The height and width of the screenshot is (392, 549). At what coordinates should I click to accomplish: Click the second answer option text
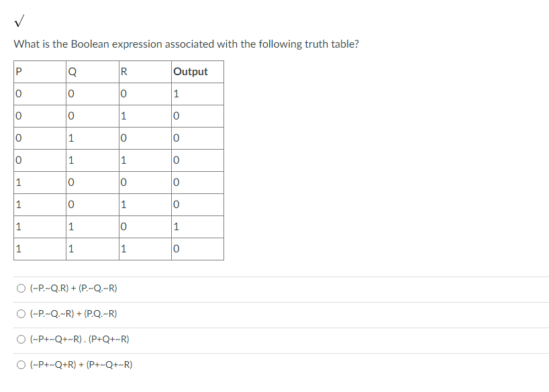pos(74,313)
